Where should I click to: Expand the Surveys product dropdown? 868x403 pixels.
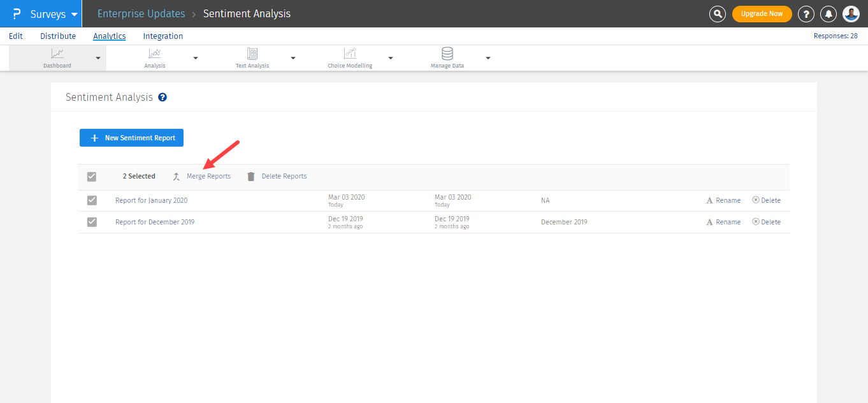[75, 14]
